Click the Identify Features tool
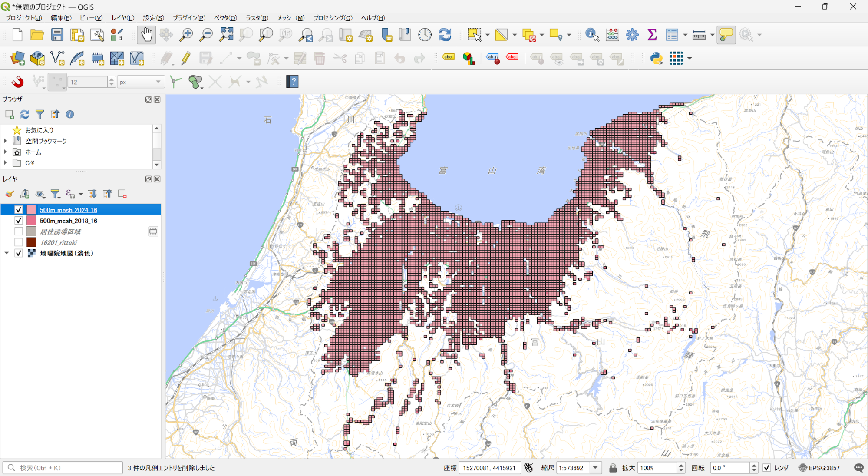This screenshot has width=868, height=476. coord(592,35)
